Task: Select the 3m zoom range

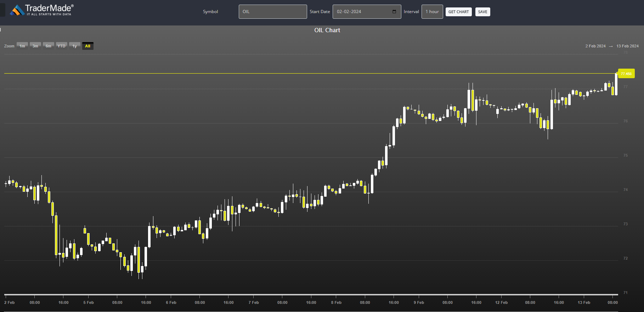Action: pos(35,46)
